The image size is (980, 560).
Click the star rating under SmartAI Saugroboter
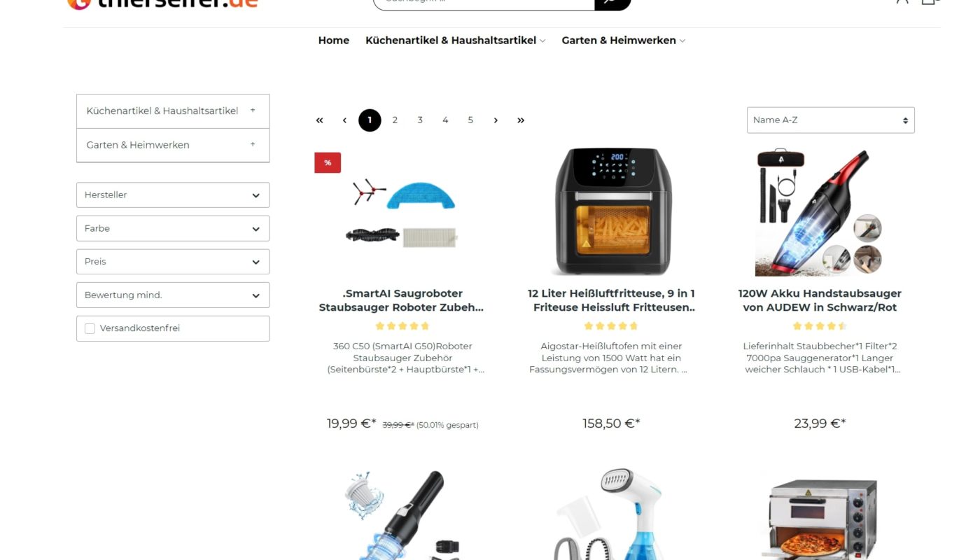(x=402, y=326)
